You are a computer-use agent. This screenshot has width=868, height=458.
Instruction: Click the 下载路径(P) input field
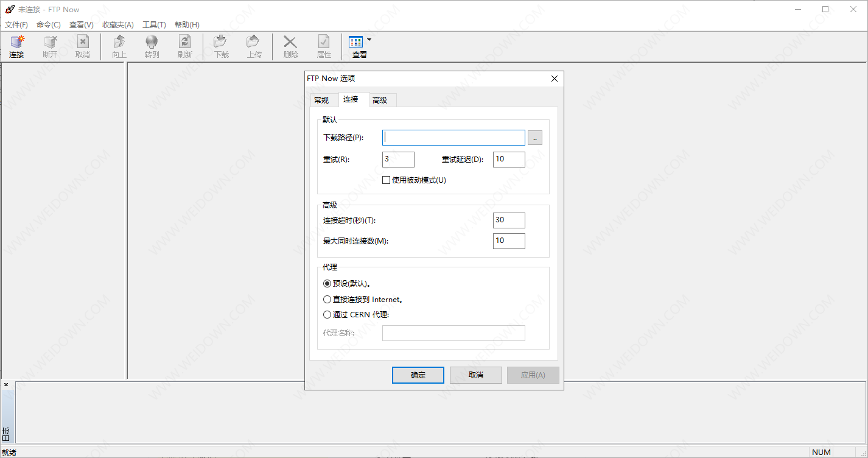click(453, 138)
